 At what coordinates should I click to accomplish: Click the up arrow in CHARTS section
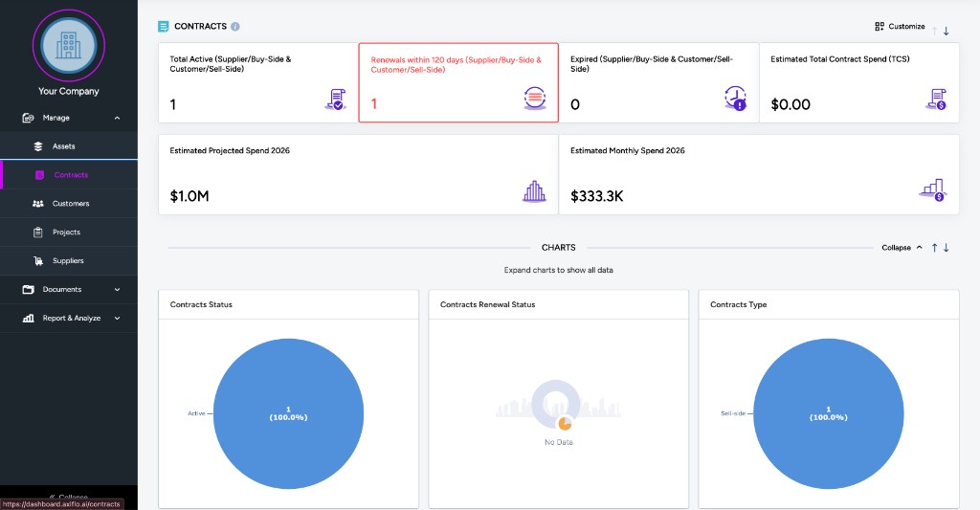click(934, 248)
